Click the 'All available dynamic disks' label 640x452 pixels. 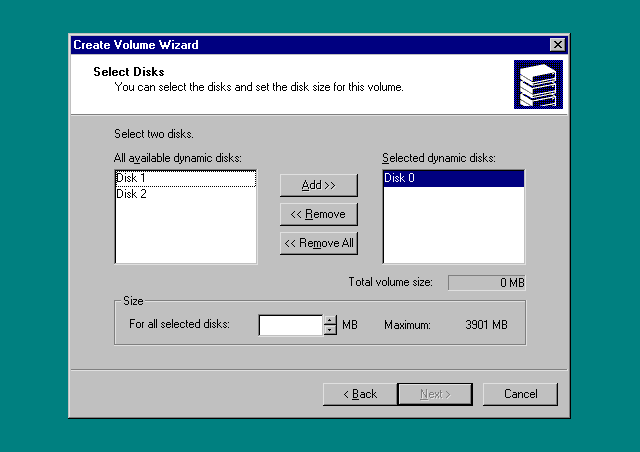[x=178, y=158]
